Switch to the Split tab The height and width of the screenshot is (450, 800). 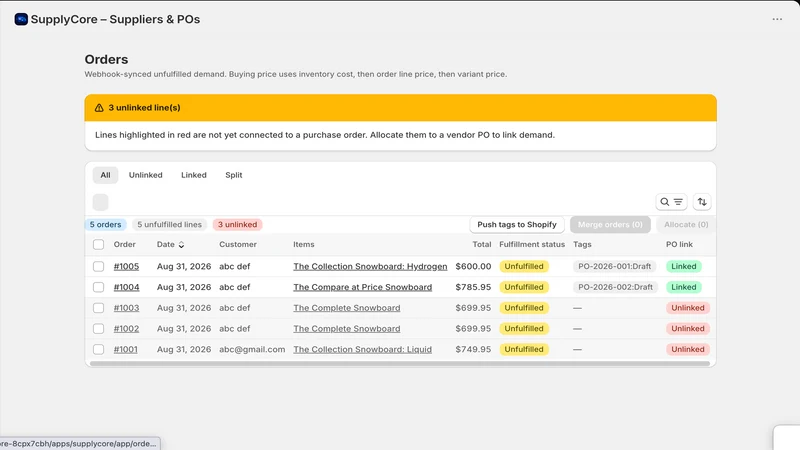(x=234, y=175)
